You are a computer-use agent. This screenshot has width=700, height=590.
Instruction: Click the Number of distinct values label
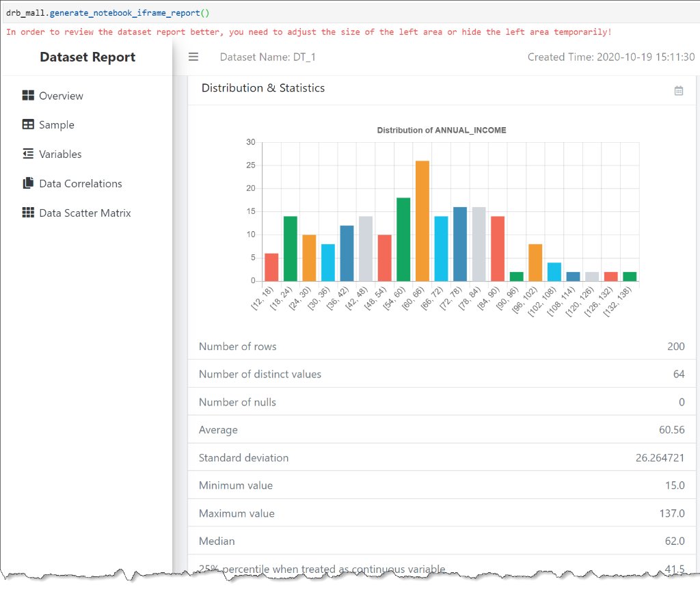click(x=260, y=374)
